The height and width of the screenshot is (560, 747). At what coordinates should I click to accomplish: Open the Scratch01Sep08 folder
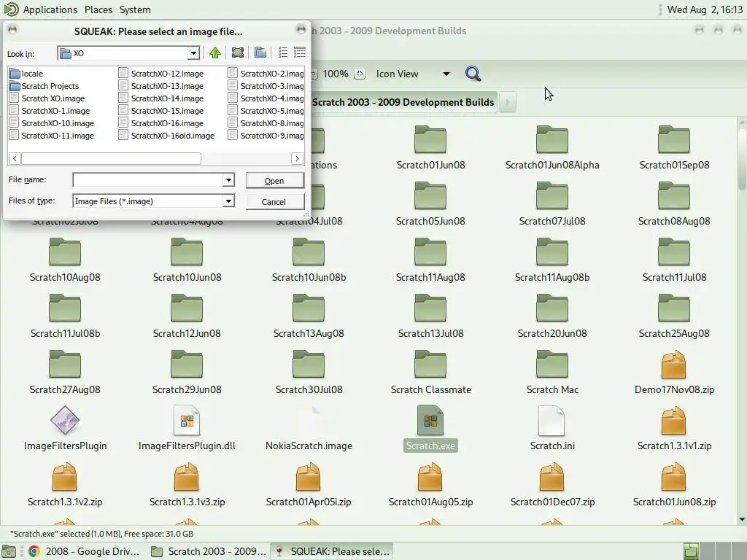tap(674, 147)
